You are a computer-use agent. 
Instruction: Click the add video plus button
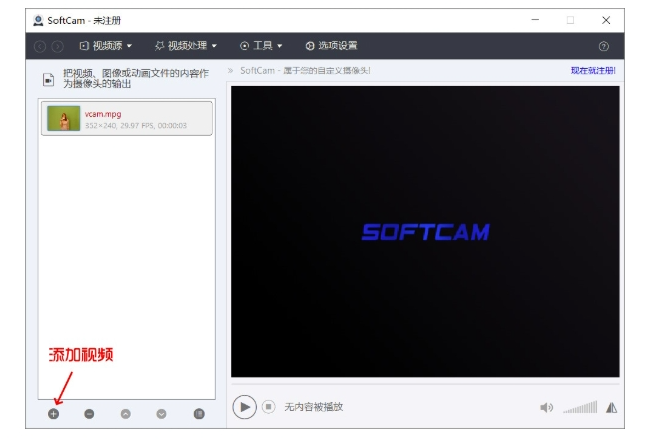[x=53, y=413]
